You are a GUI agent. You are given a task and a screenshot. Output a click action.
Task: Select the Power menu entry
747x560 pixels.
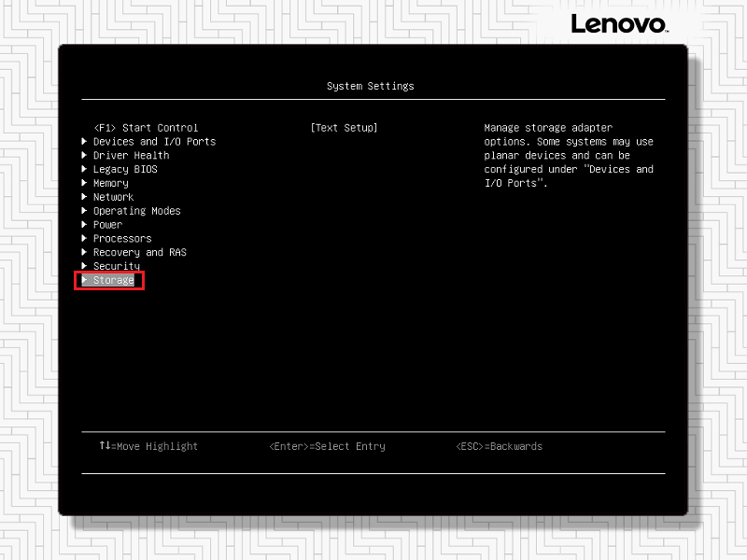point(107,225)
